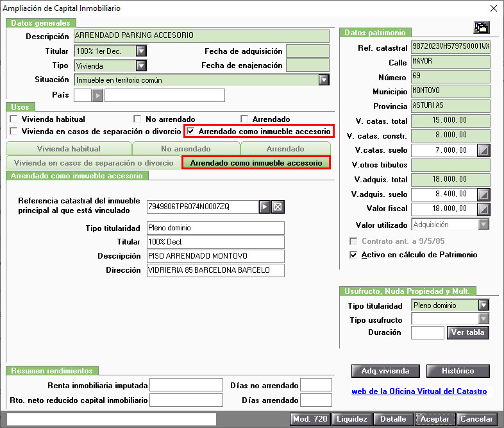Click calculator button next to Valor fiscal
Image resolution: width=504 pixels, height=428 pixels.
pos(483,209)
